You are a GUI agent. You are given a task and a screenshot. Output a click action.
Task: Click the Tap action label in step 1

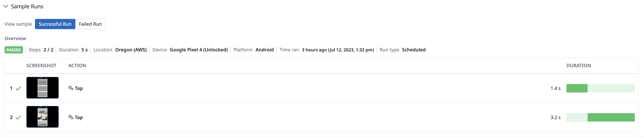(x=79, y=88)
